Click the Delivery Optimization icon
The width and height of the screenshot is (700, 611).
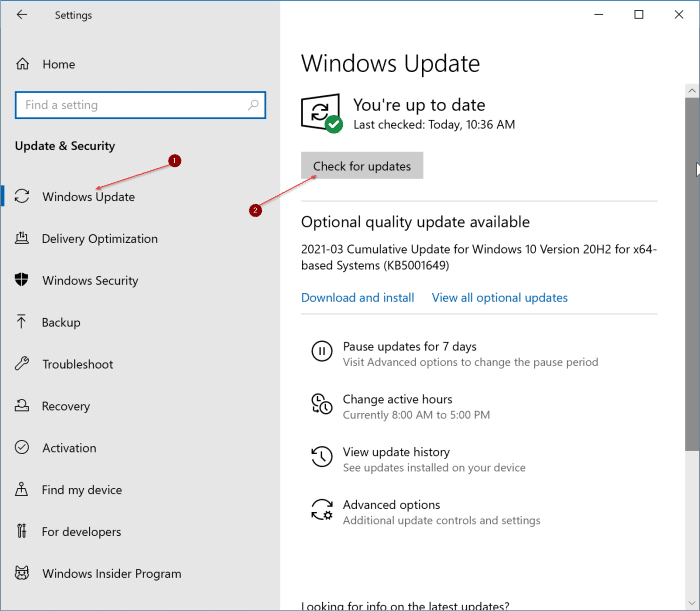(22, 238)
